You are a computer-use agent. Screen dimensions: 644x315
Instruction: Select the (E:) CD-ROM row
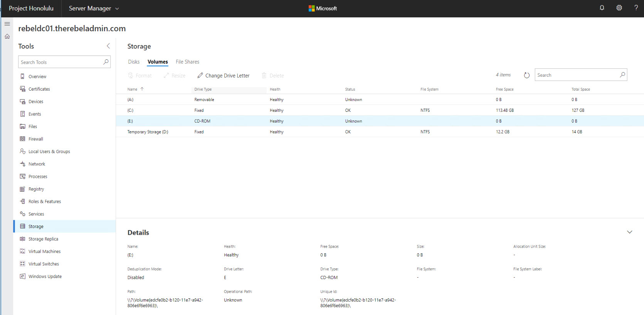point(380,121)
